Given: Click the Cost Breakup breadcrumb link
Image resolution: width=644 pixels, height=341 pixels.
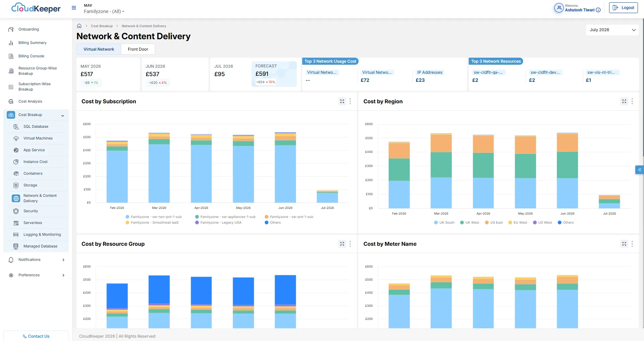Looking at the screenshot, I should (102, 26).
